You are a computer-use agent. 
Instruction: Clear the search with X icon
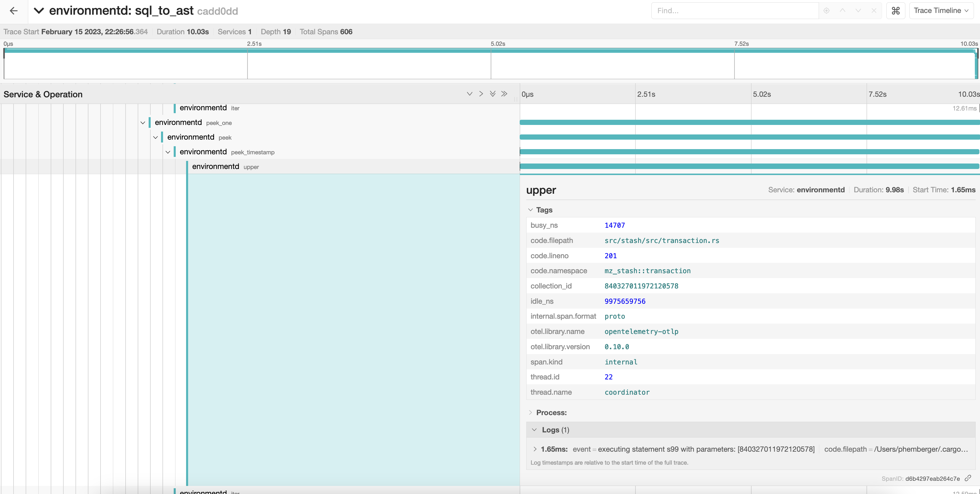tap(874, 11)
